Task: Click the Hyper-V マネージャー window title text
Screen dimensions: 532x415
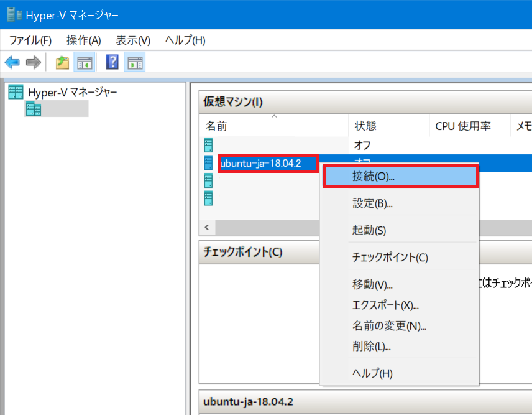Action: (72, 16)
